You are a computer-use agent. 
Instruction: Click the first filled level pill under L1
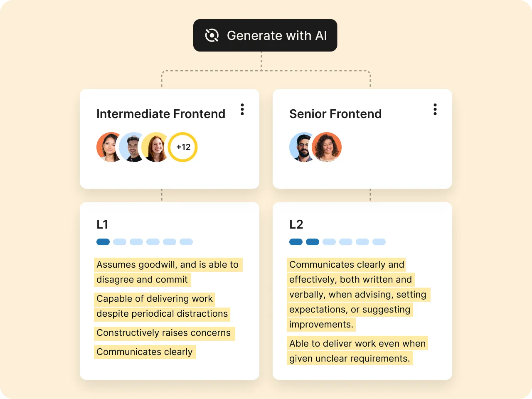pos(103,242)
